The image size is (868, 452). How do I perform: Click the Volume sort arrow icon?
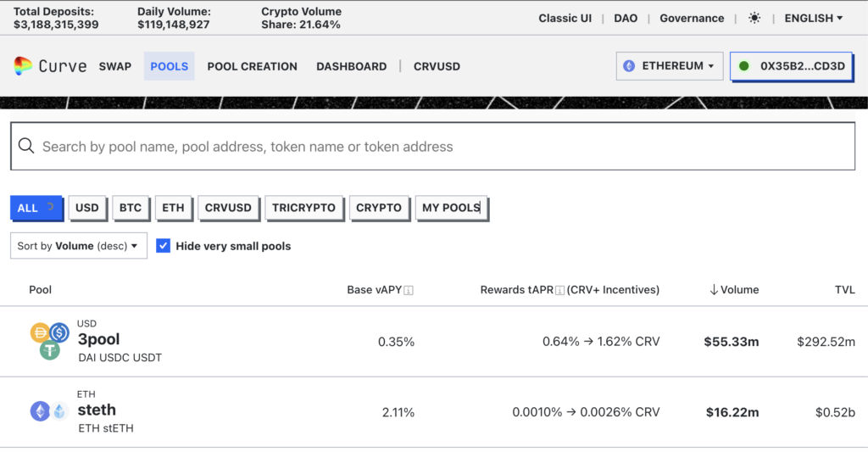[x=714, y=290]
